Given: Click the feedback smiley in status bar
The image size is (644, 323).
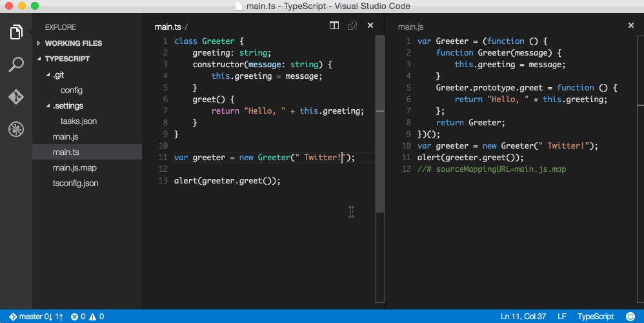Looking at the screenshot, I should click(x=630, y=317).
